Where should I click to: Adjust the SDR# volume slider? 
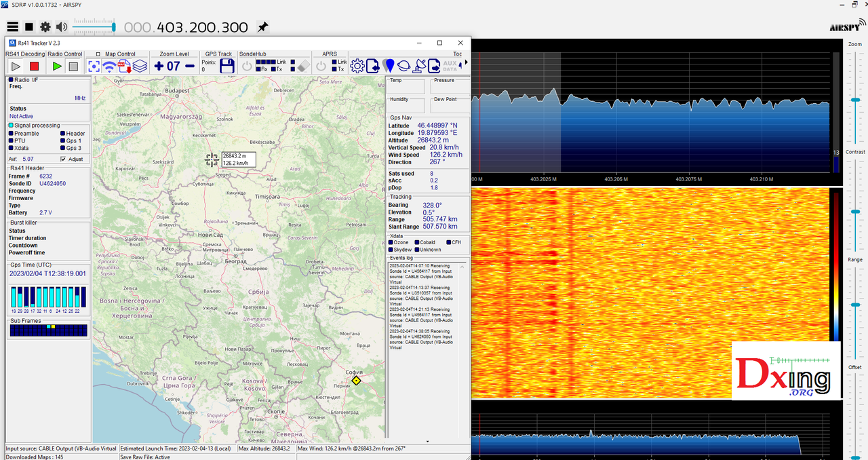[95, 27]
